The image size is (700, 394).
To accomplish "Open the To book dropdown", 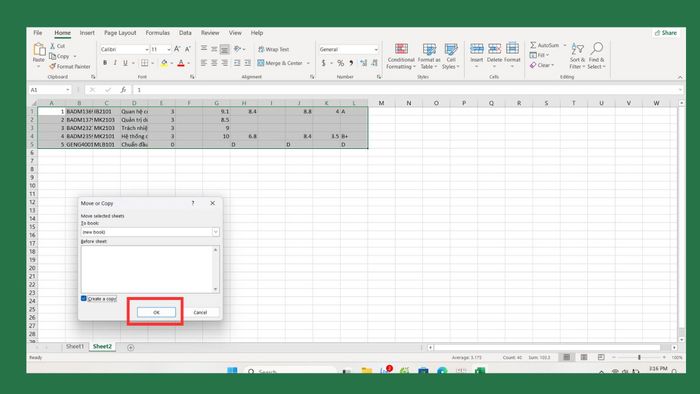I will (215, 232).
